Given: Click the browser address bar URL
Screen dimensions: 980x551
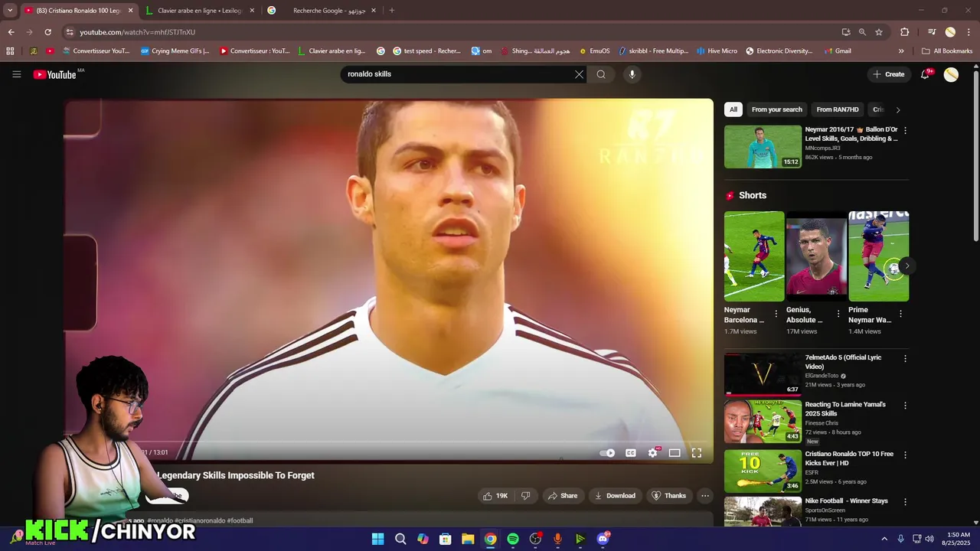Looking at the screenshot, I should pos(138,32).
